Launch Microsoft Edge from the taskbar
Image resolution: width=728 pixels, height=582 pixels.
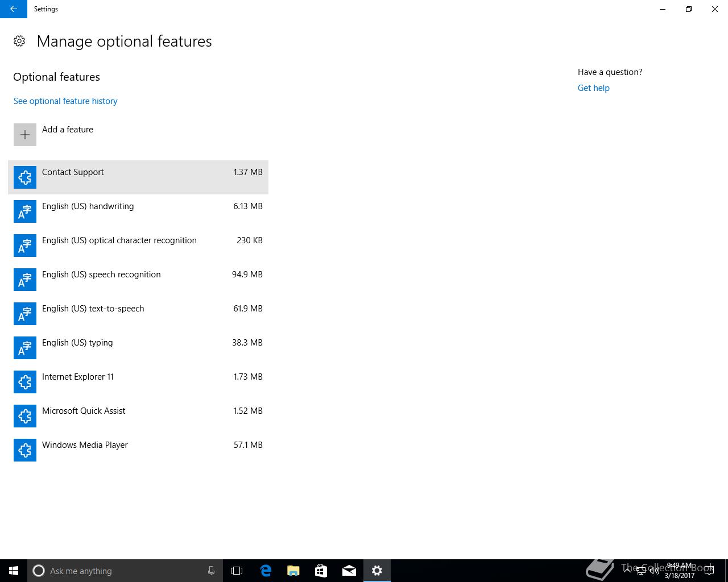(266, 571)
